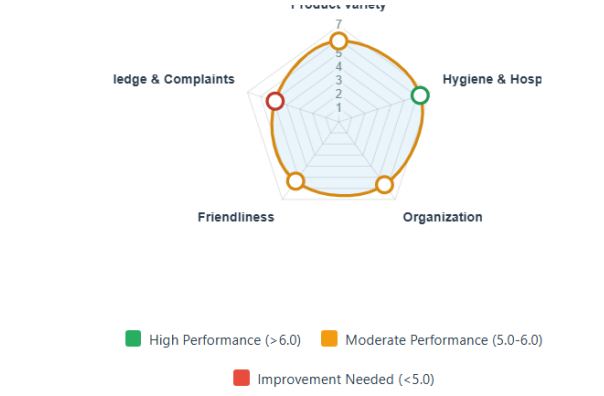The height and width of the screenshot is (396, 604).
Task: Click the Hygiene & Hosp axis label
Action: point(492,79)
